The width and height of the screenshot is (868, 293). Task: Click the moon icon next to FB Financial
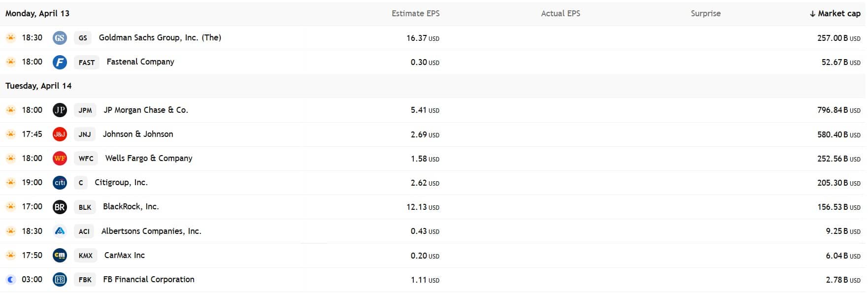pos(10,279)
